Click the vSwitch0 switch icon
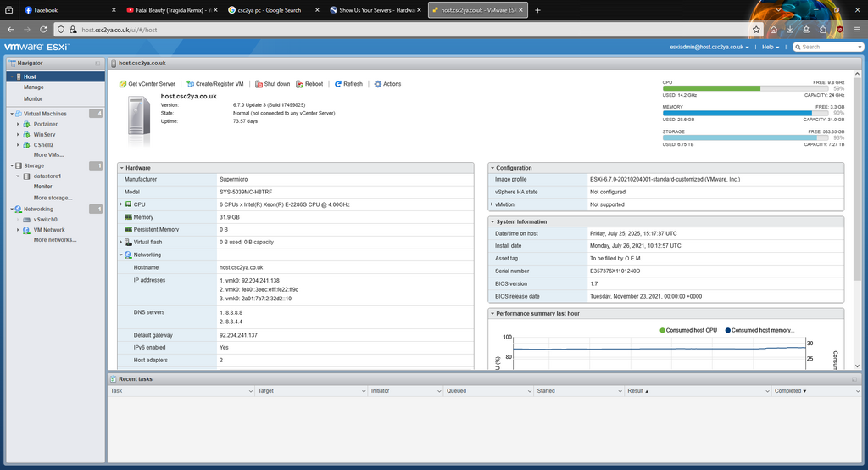This screenshot has width=868, height=470. [26, 220]
